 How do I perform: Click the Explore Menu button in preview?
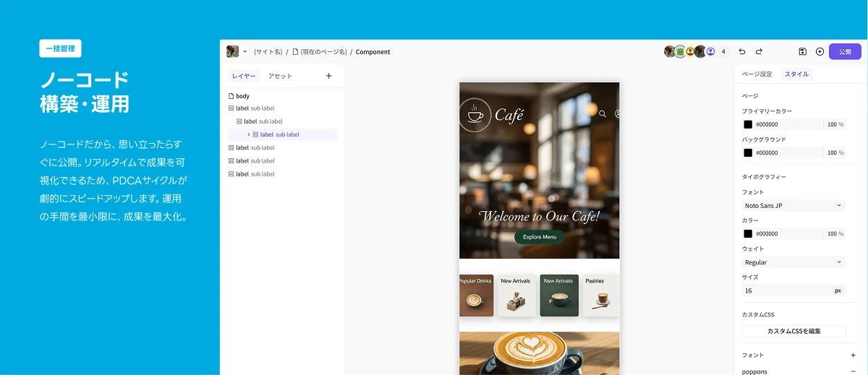[x=539, y=237]
